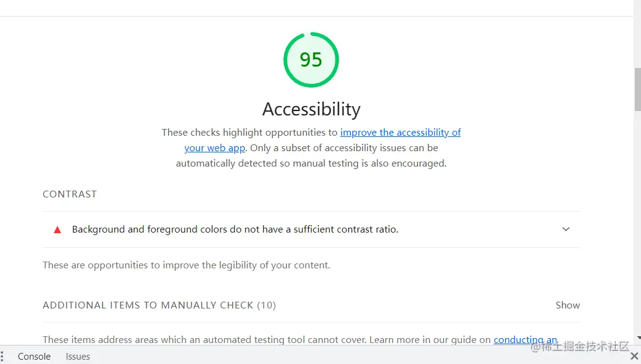Click 'manual testing is also encouraged' text
Image resolution: width=641 pixels, height=364 pixels.
pos(383,163)
